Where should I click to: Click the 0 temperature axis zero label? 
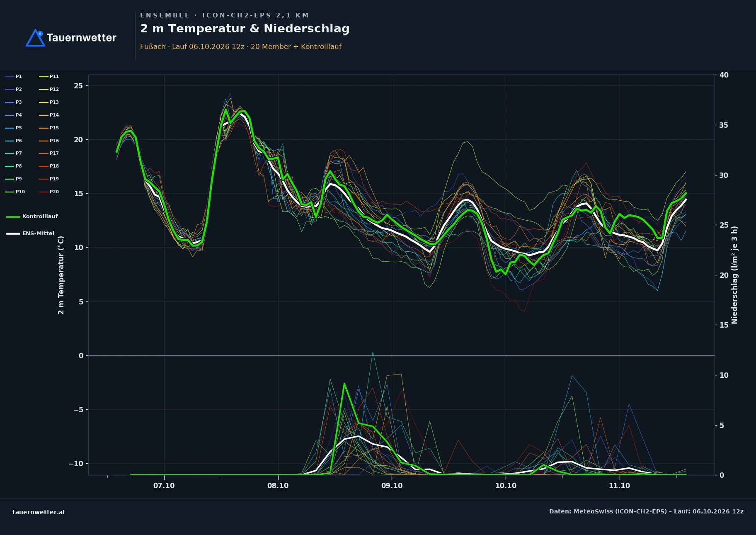81,356
